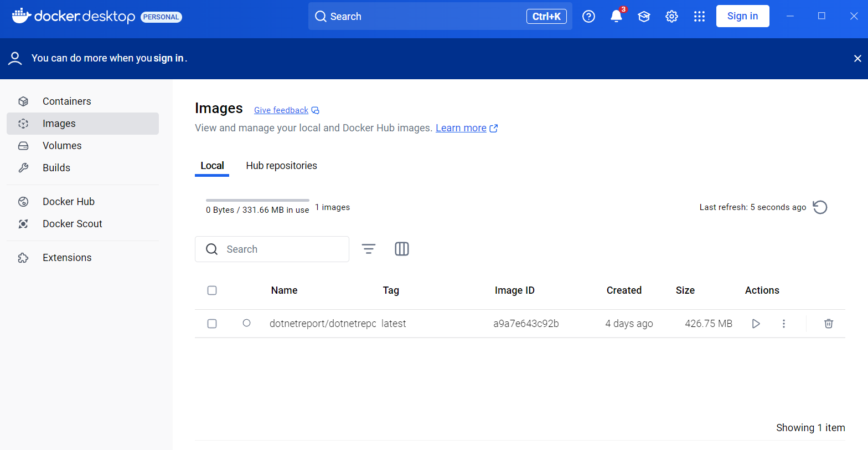Select Images in the sidebar
The width and height of the screenshot is (868, 450).
click(82, 124)
